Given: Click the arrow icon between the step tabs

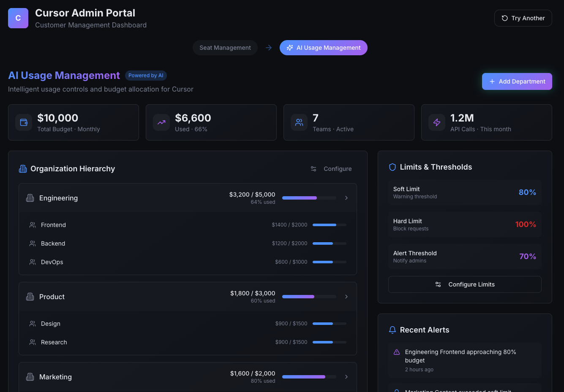Looking at the screenshot, I should coord(269,48).
